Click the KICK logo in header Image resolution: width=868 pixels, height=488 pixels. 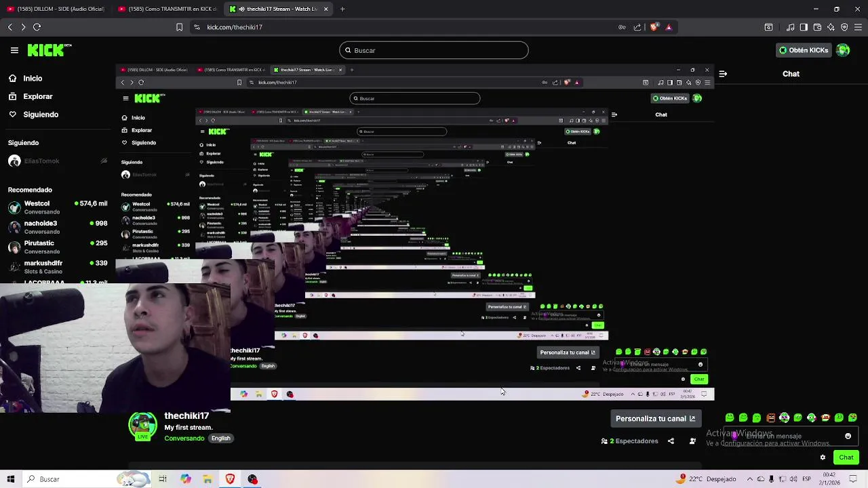coord(49,50)
